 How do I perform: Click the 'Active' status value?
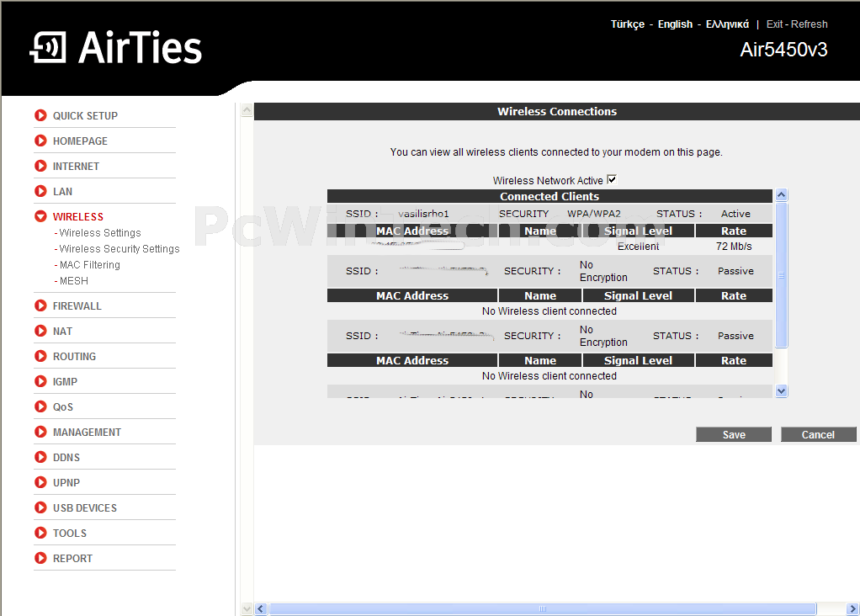coord(735,214)
